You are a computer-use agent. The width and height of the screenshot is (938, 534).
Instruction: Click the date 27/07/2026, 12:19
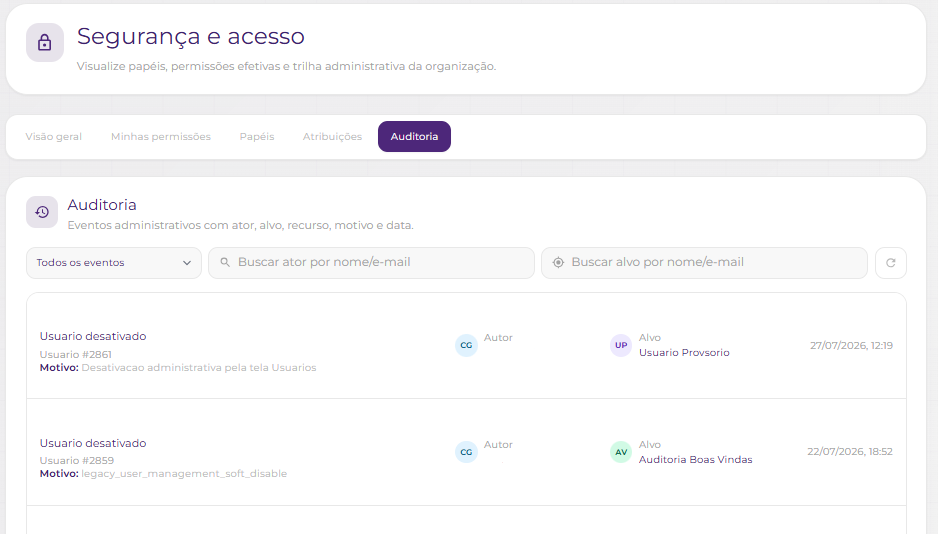pyautogui.click(x=851, y=346)
